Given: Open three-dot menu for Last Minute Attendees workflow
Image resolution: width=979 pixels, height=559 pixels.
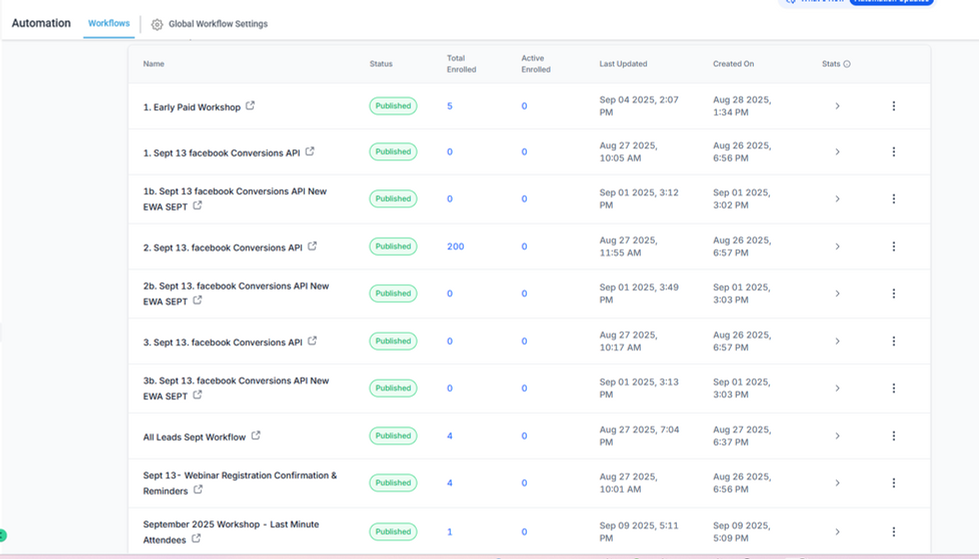Looking at the screenshot, I should (x=893, y=532).
